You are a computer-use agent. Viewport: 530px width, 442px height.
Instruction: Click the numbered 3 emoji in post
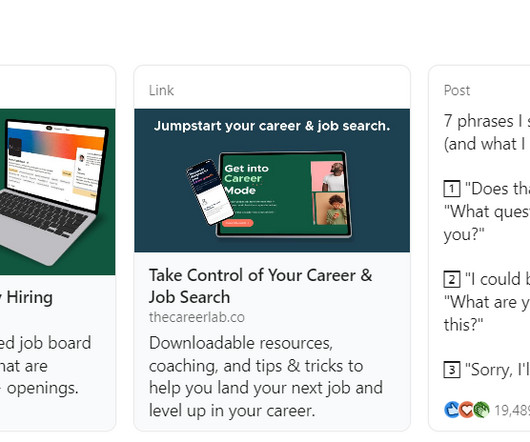click(x=452, y=370)
